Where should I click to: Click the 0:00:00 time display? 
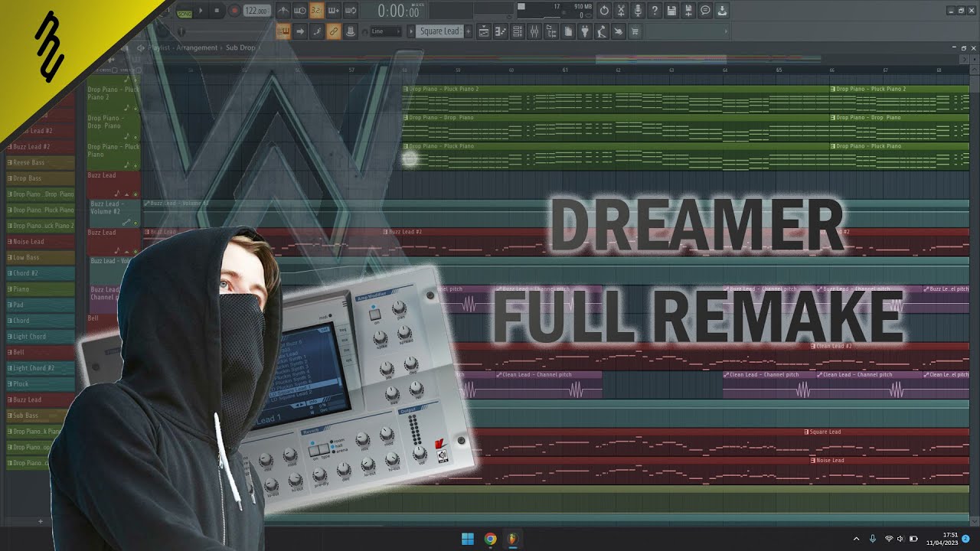point(398,11)
